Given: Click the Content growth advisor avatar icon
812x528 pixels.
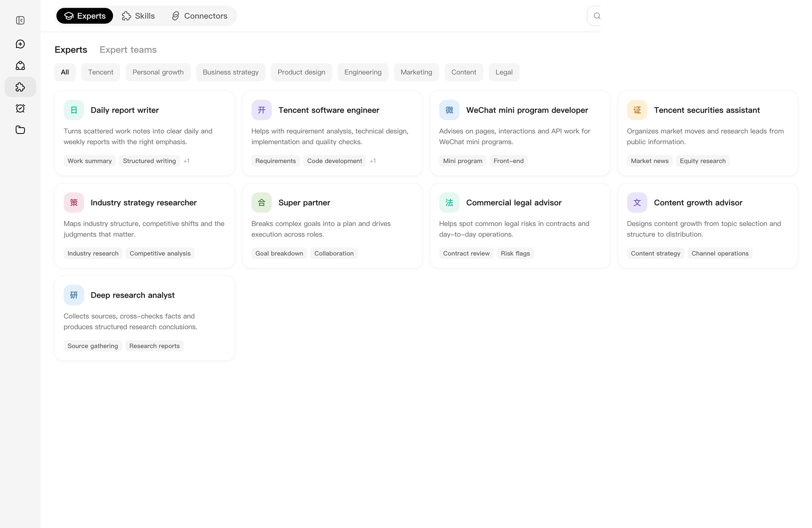Looking at the screenshot, I should click(x=637, y=203).
